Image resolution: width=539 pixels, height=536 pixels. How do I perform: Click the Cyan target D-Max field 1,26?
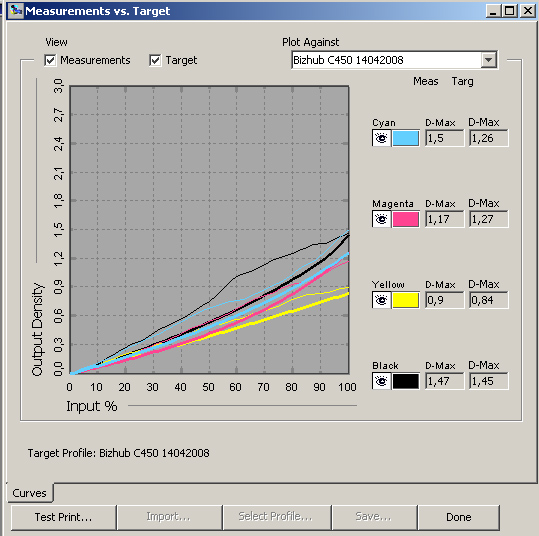click(x=488, y=138)
